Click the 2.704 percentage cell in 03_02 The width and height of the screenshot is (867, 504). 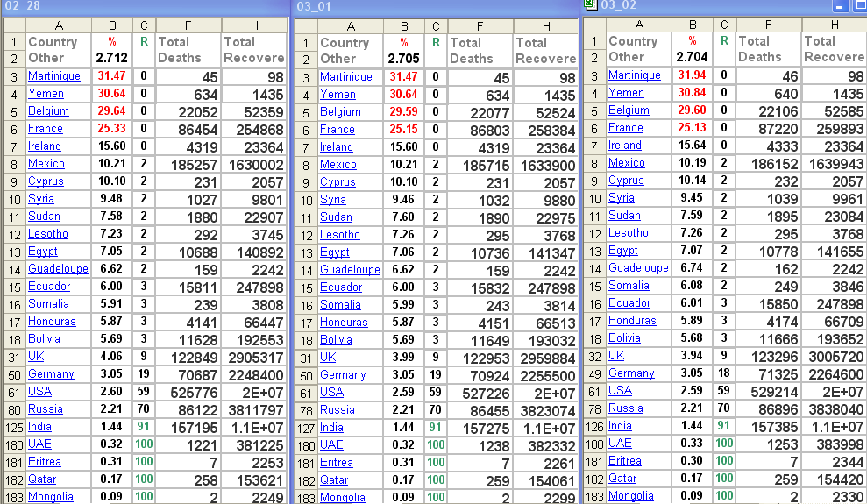[692, 57]
